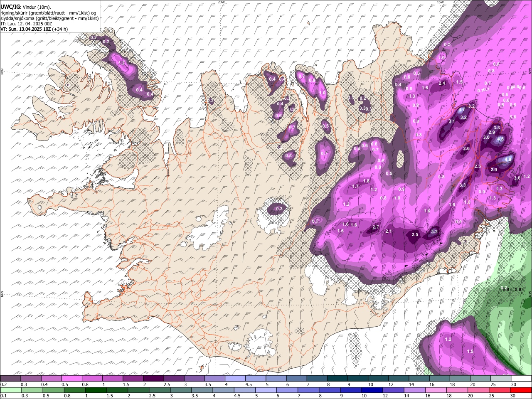Pick the lavender 4 swatch in snow legend
532x399 pixels.
tap(235, 379)
